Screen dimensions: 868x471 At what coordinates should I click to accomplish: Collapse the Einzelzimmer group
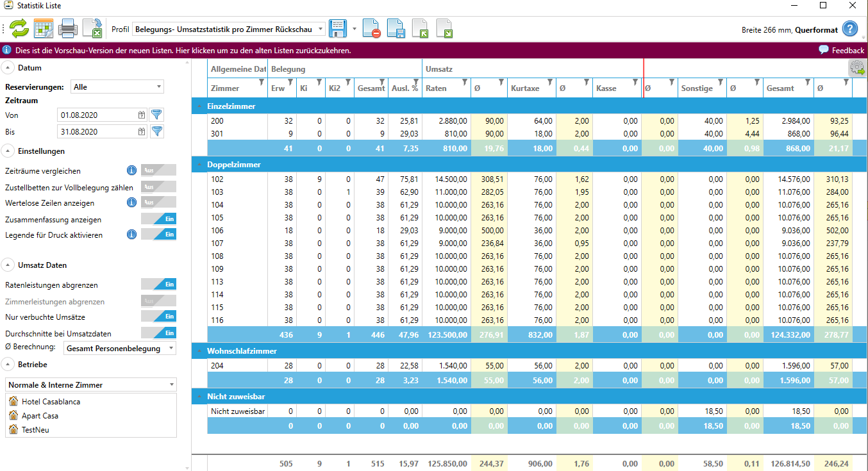199,106
